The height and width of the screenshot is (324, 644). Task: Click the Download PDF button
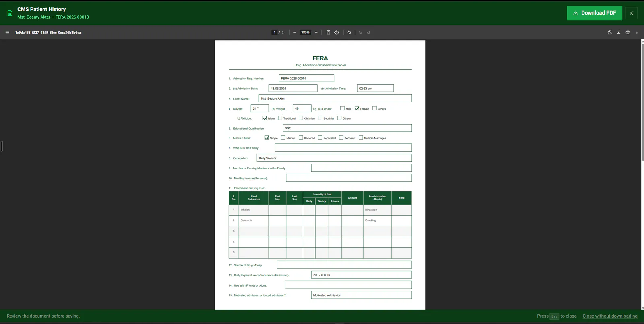pyautogui.click(x=594, y=13)
